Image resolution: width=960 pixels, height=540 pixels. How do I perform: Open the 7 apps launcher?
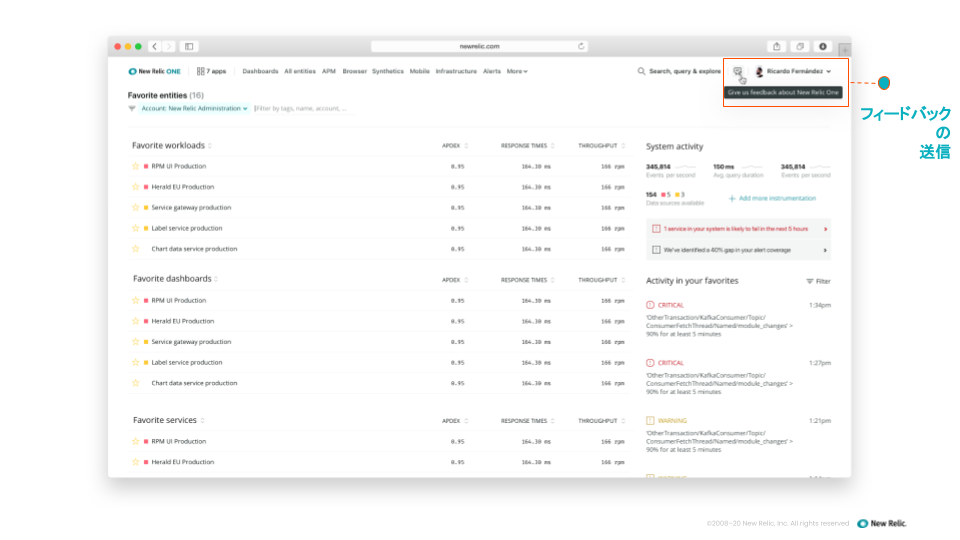(211, 71)
